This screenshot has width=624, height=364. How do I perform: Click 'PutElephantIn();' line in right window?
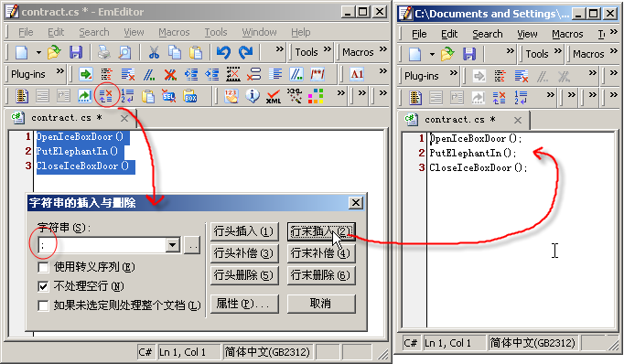(x=472, y=153)
